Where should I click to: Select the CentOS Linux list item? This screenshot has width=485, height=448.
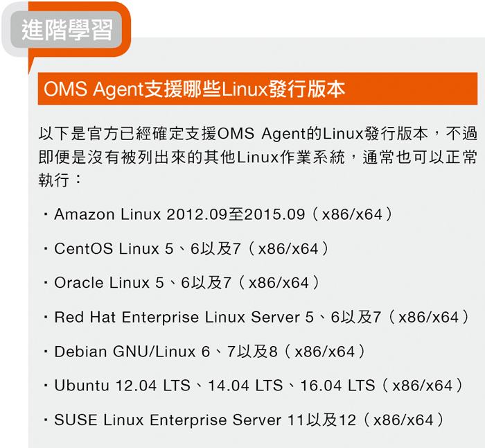pyautogui.click(x=187, y=248)
